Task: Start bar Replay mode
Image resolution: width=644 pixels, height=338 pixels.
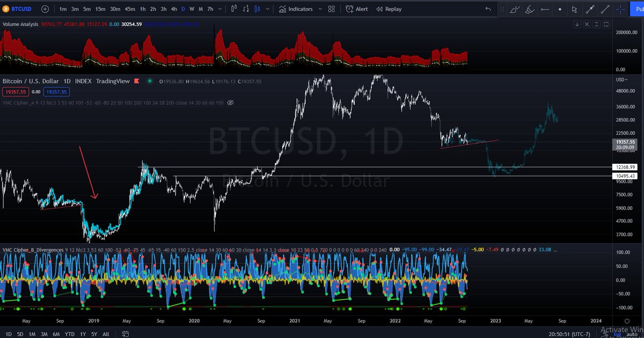Action: tap(389, 9)
